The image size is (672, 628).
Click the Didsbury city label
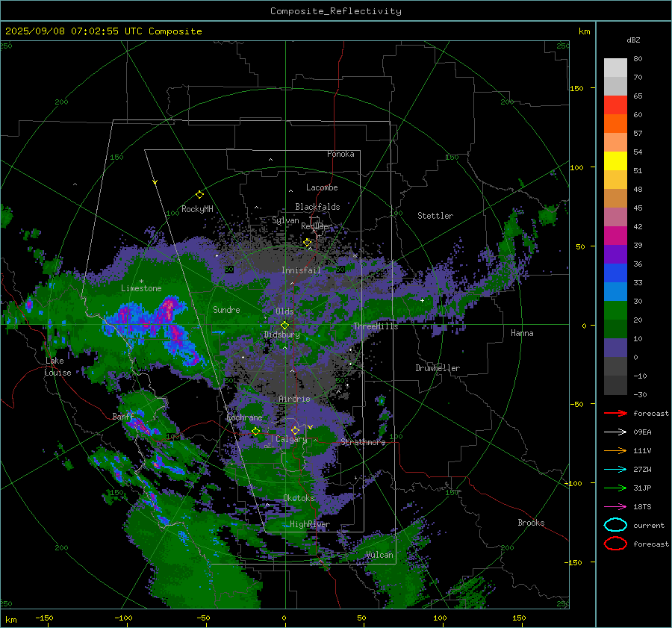coord(281,335)
